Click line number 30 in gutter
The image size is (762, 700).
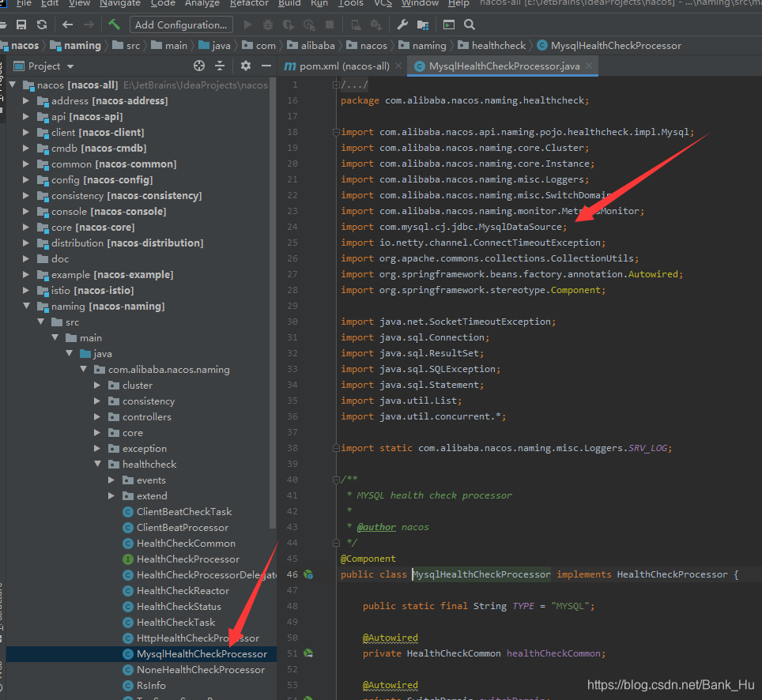click(292, 322)
